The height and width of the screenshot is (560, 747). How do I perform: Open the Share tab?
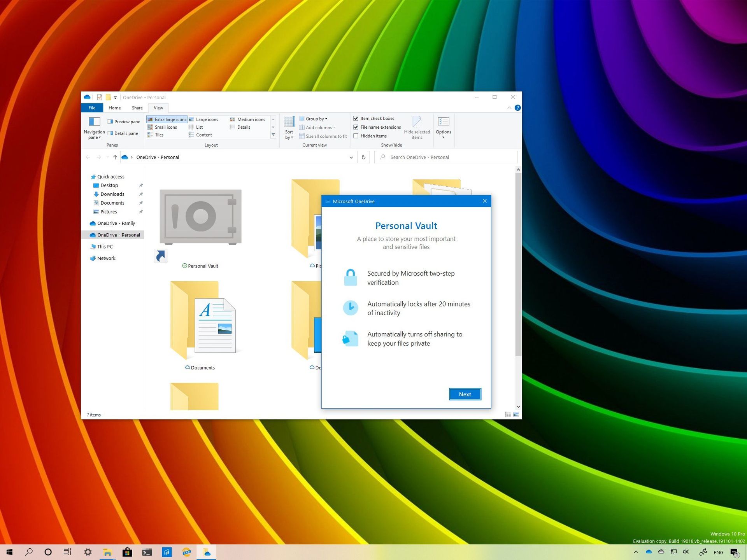tap(137, 108)
